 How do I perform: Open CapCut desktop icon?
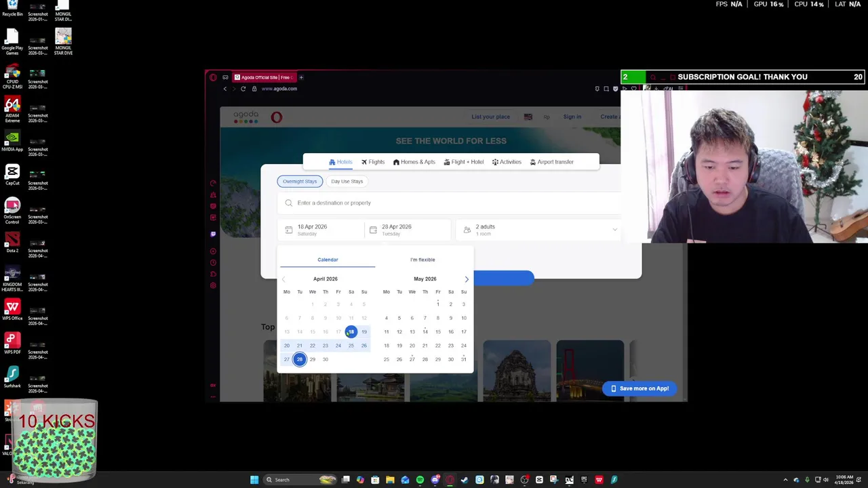12,175
